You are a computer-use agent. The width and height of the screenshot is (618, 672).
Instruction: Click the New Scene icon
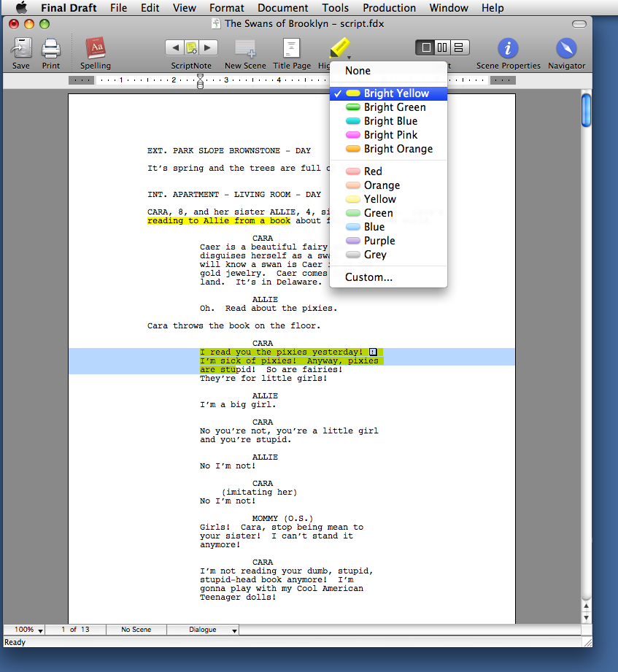[246, 48]
